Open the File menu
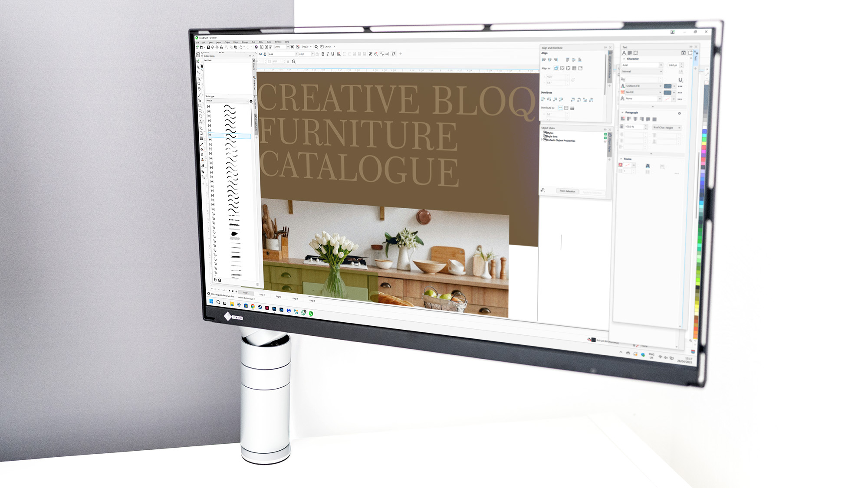Image resolution: width=868 pixels, height=488 pixels. (x=197, y=43)
